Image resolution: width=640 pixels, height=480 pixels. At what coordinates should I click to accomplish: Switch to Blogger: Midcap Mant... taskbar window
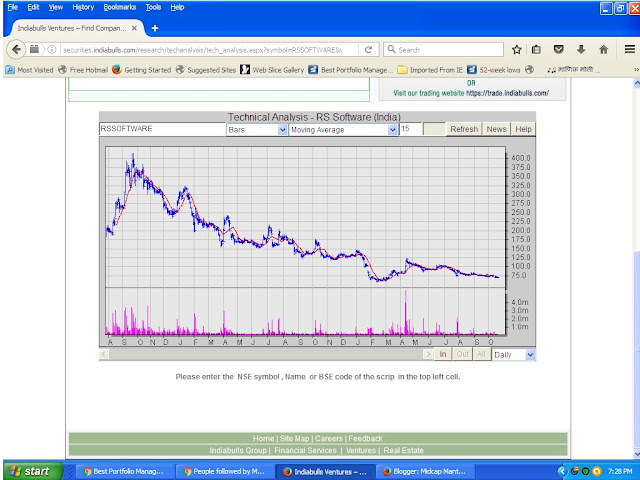click(424, 471)
